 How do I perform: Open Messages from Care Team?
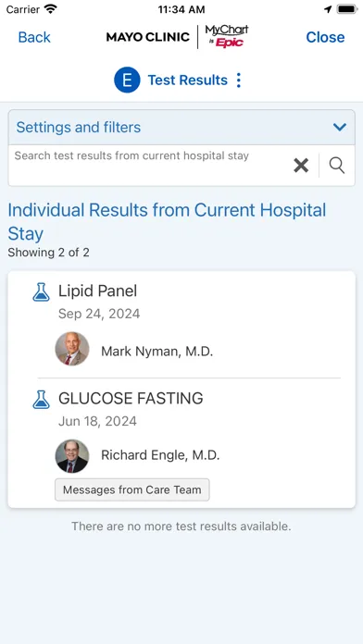132,489
